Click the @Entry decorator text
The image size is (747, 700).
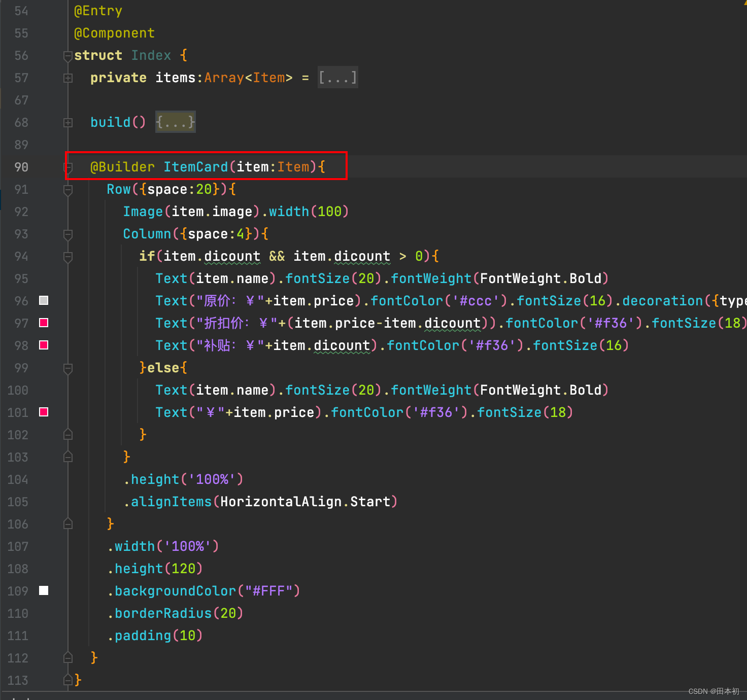pyautogui.click(x=98, y=11)
